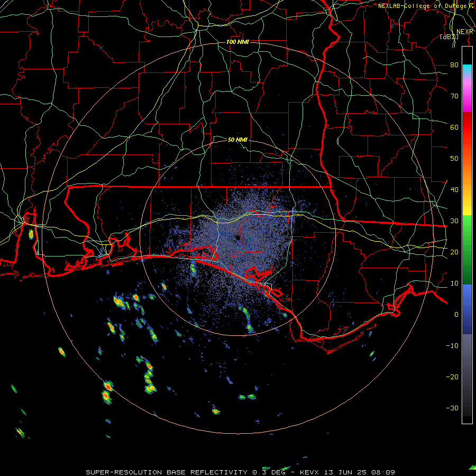
Task: Click the NEXLAB-College of DuPage credit text
Action: point(426,6)
